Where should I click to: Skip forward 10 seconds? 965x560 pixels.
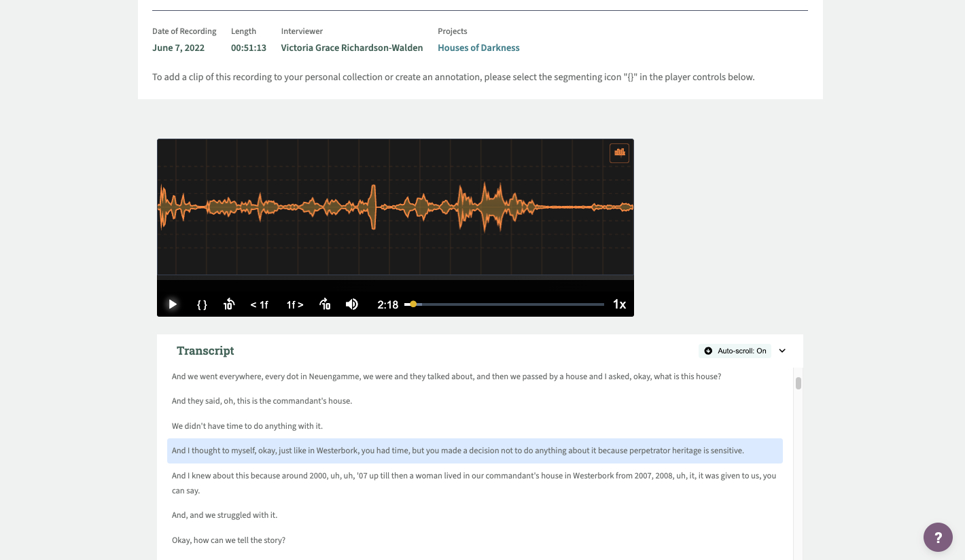point(325,304)
